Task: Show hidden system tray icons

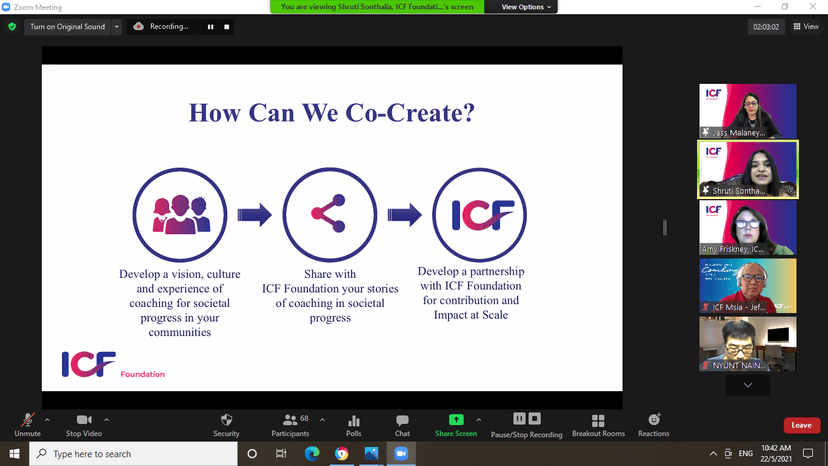Action: pyautogui.click(x=713, y=454)
